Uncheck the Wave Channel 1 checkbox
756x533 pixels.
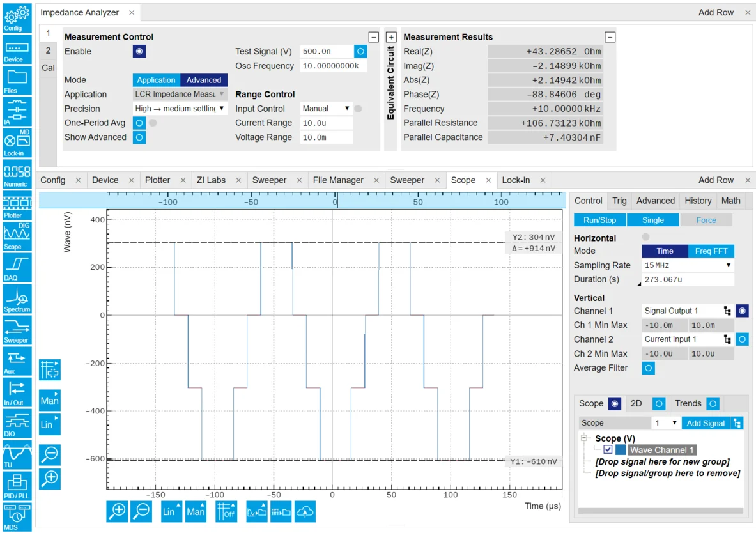pos(608,450)
